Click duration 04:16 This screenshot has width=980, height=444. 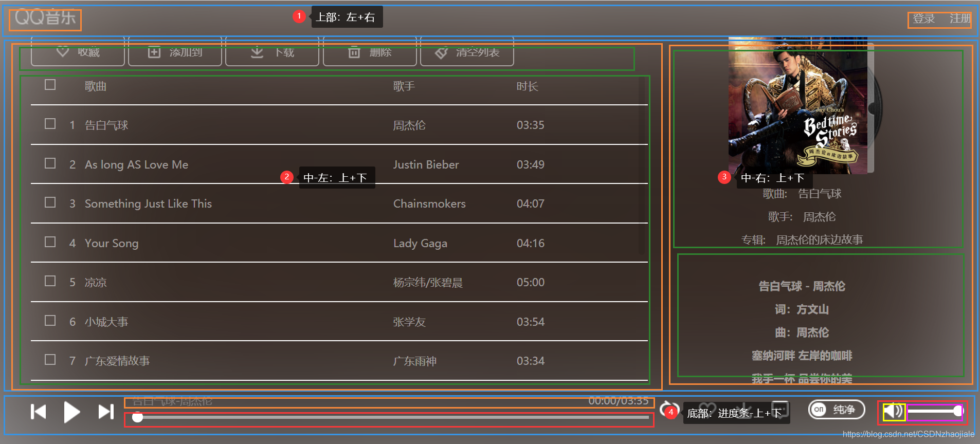point(531,243)
